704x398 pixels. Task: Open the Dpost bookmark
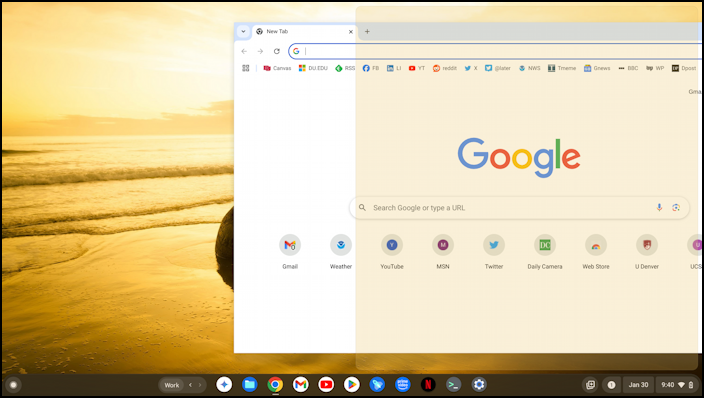(x=684, y=68)
